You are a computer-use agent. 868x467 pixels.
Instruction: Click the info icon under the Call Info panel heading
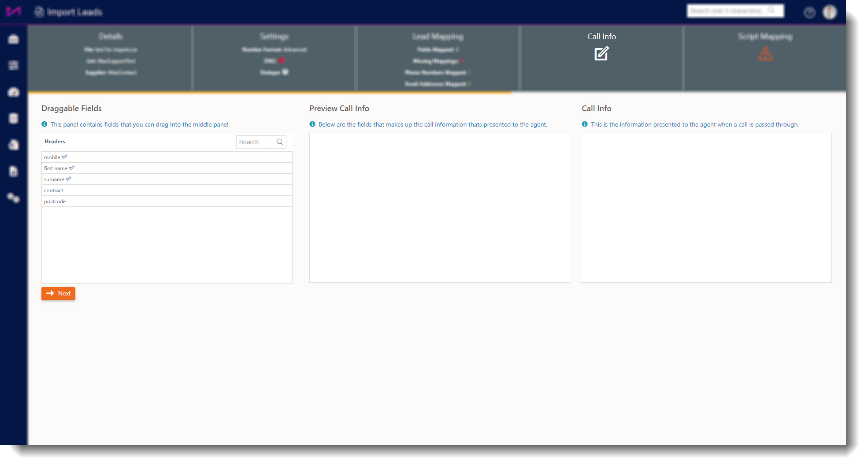585,124
